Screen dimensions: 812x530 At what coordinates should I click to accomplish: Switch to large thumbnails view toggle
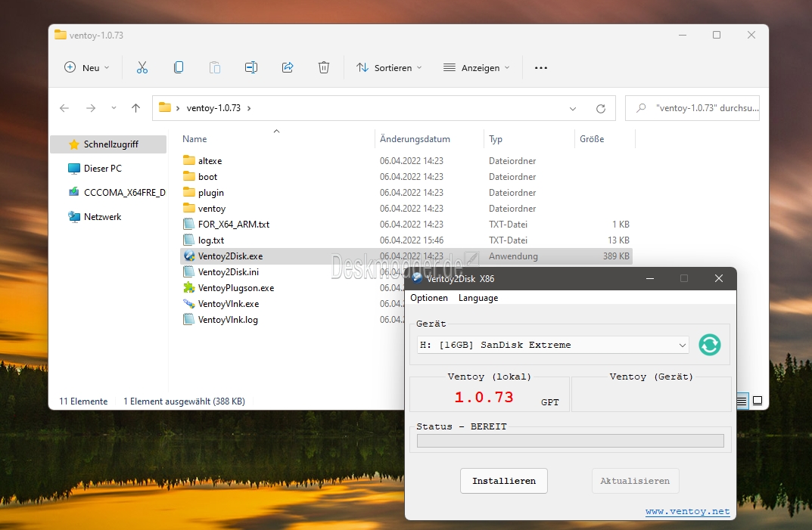(x=758, y=401)
